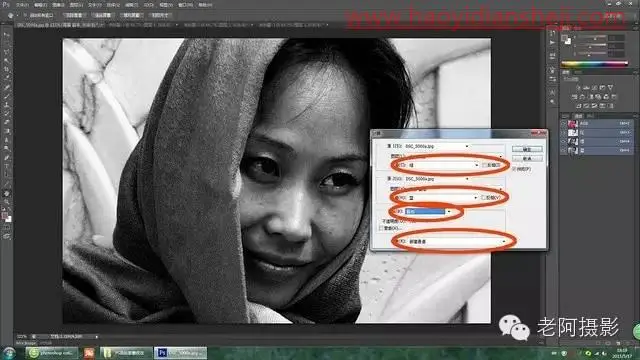Screen dimensions: 640x360
Task: Open Source 1 Layer dropdown
Action: [x=453, y=157]
